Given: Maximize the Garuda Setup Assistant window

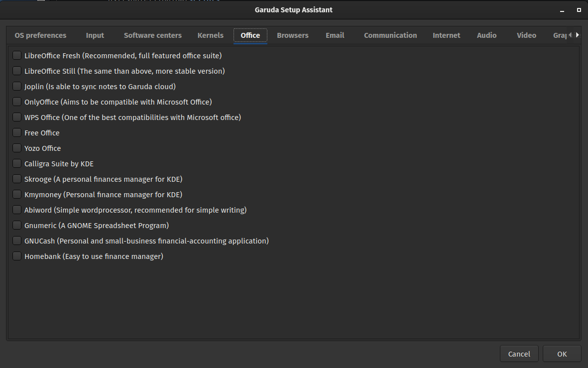Looking at the screenshot, I should pos(579,10).
